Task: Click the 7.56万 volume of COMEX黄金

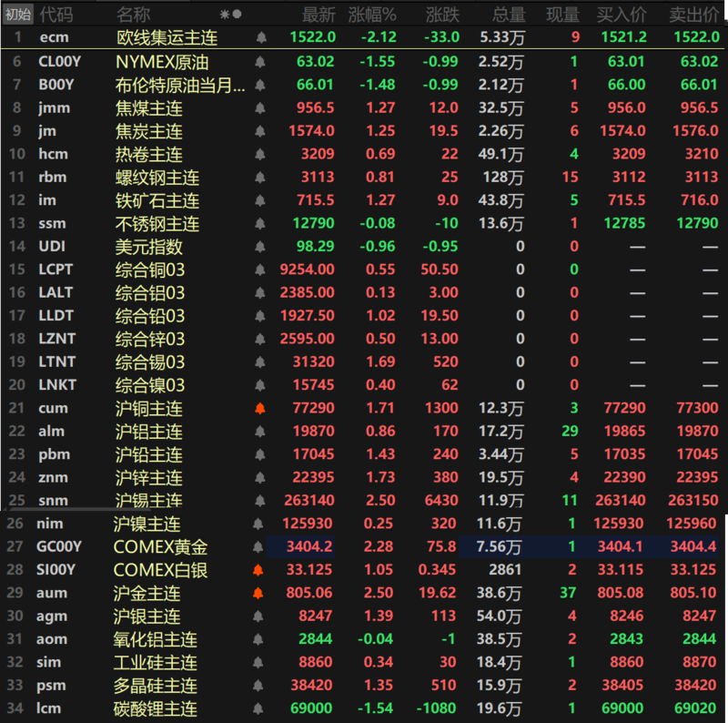Action: (499, 547)
